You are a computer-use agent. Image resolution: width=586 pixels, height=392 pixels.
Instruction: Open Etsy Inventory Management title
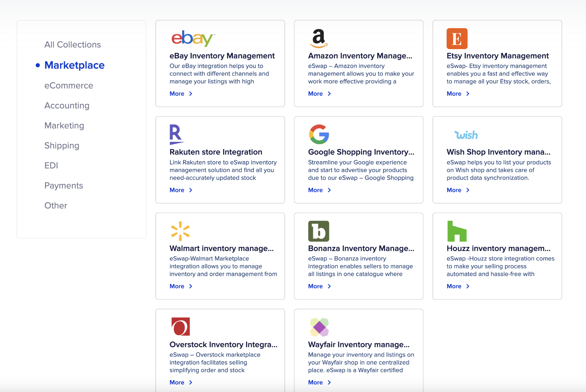[497, 56]
